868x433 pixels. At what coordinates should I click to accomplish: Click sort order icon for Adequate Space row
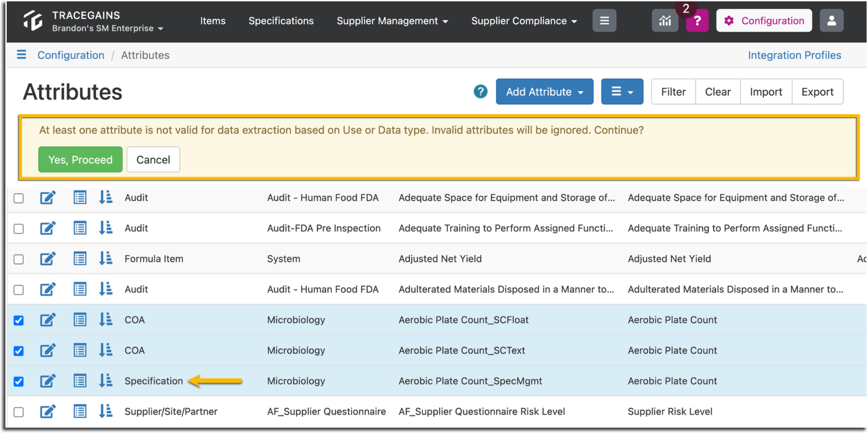(105, 197)
